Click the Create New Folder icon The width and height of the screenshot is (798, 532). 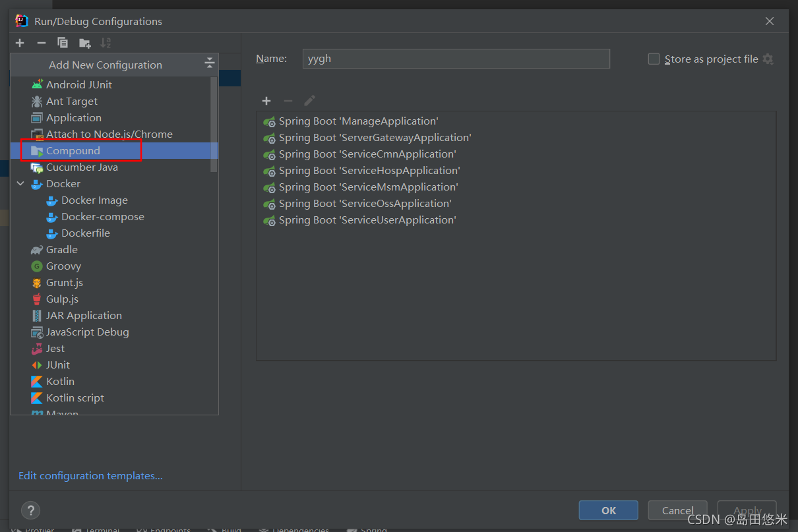click(x=84, y=43)
